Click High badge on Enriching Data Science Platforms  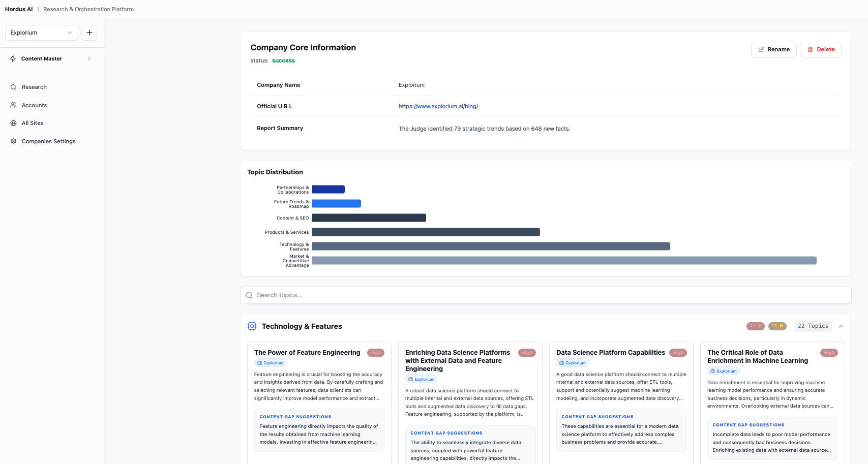pos(527,353)
